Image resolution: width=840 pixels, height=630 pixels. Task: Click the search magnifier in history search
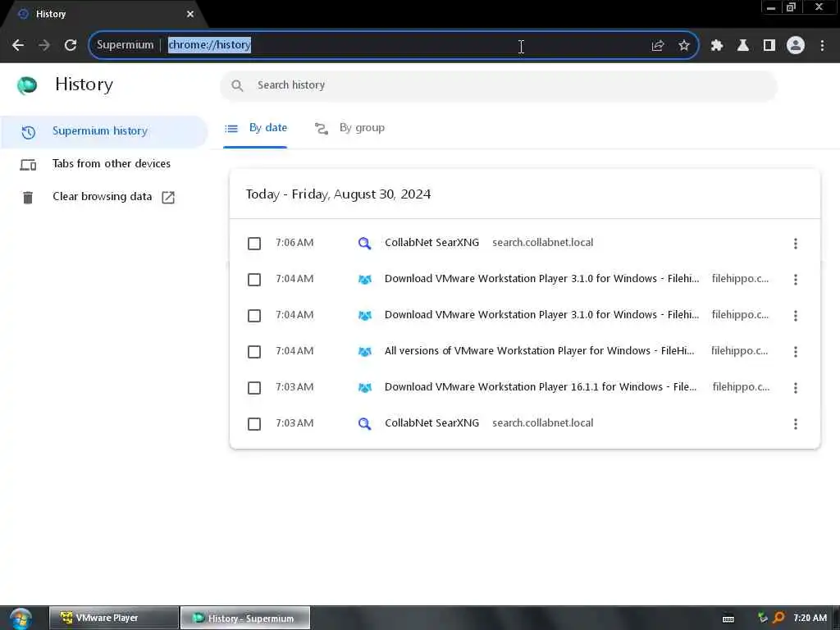coord(237,85)
